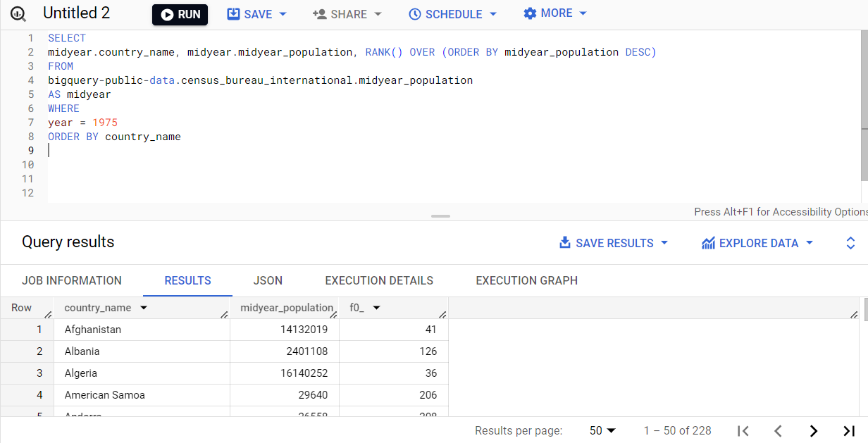Image resolution: width=868 pixels, height=443 pixels.
Task: Open the MORE settings menu
Action: click(x=555, y=13)
